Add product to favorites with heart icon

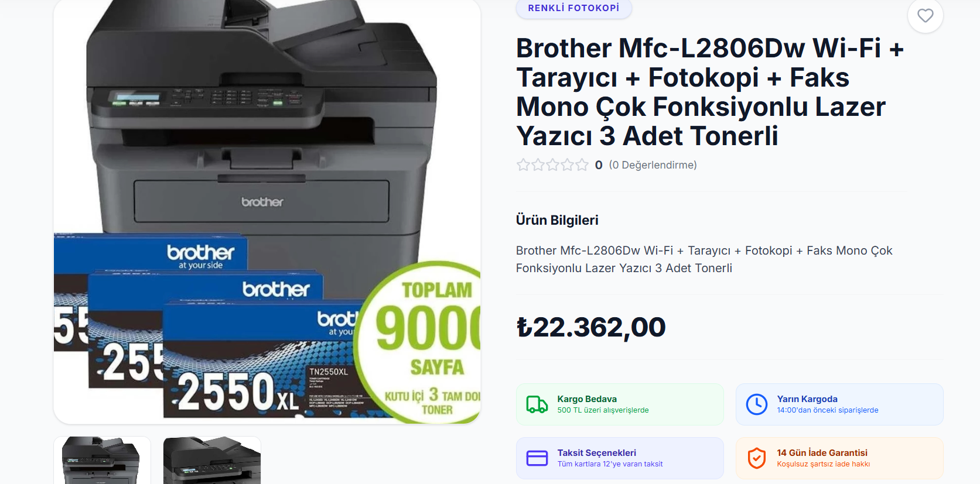925,16
